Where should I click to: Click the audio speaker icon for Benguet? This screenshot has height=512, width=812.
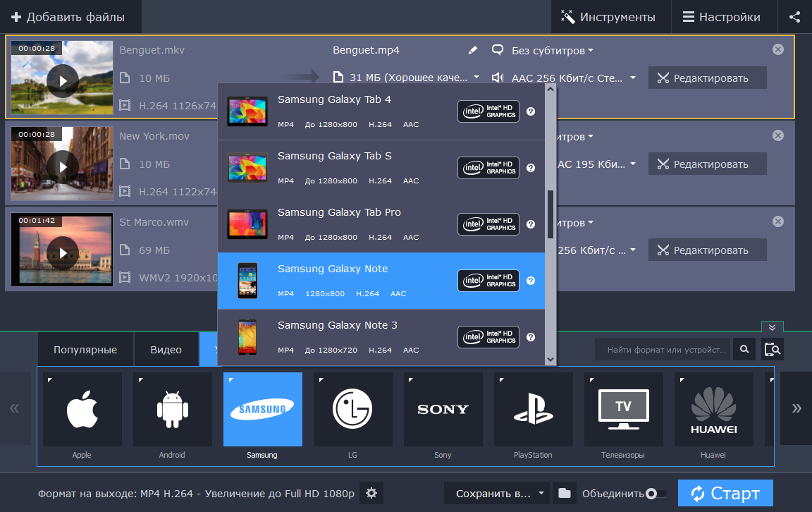pos(497,78)
